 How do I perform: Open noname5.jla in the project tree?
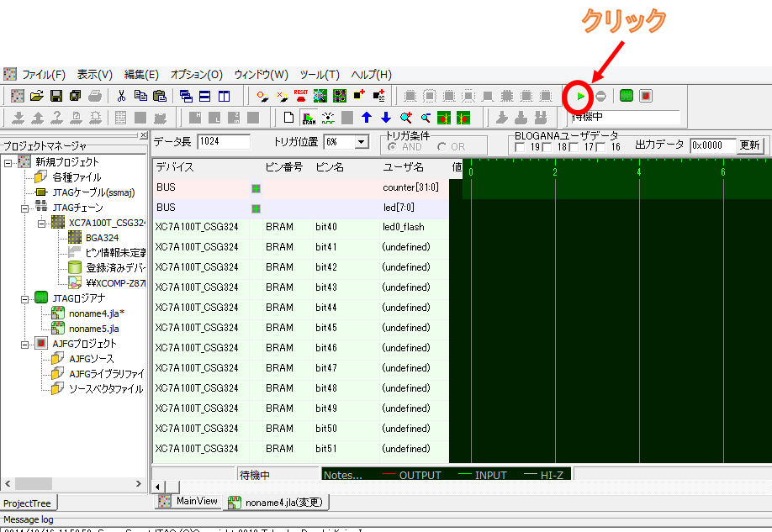click(93, 329)
